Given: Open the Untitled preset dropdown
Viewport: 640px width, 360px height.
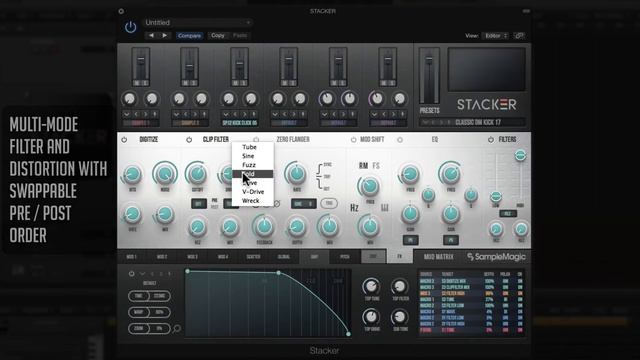Looking at the screenshot, I should [198, 23].
